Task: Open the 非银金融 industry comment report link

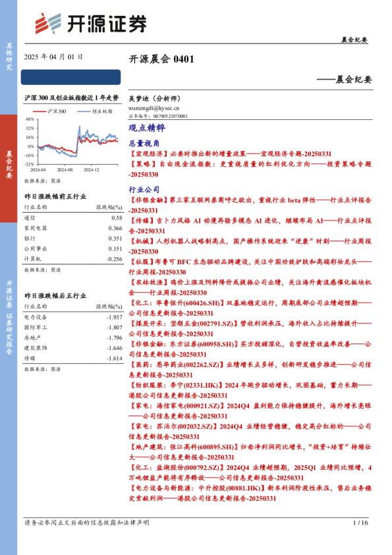Action: [250, 205]
